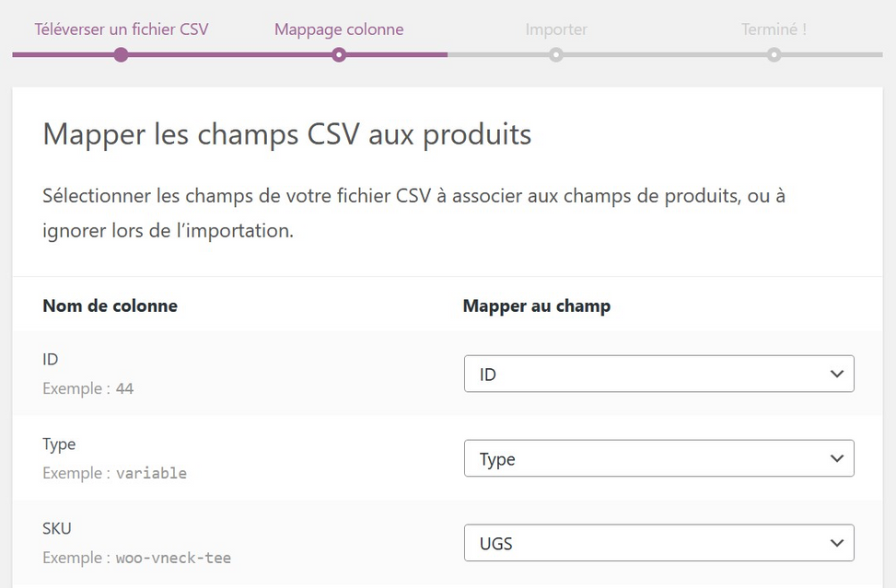Jump to the Importer step label
896x588 pixels.
(556, 29)
